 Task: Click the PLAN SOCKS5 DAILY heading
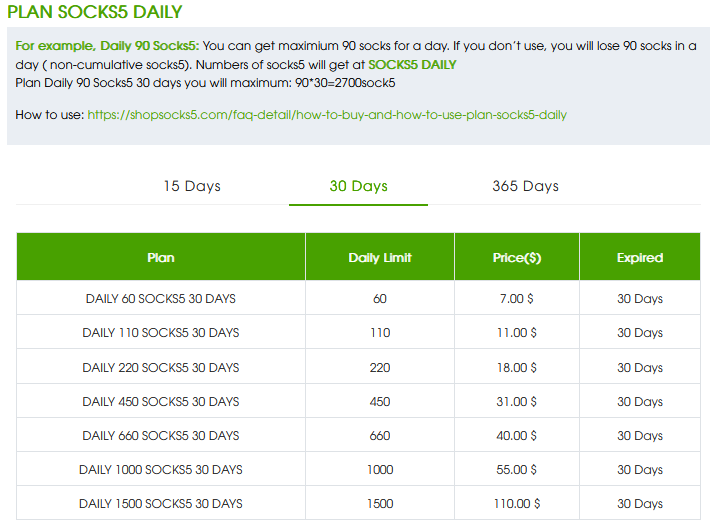point(95,14)
